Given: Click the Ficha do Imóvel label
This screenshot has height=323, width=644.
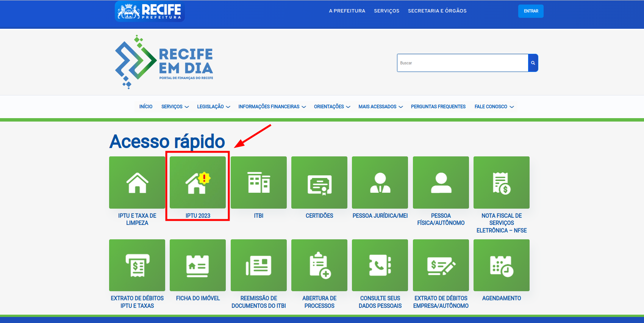Looking at the screenshot, I should [x=198, y=298].
